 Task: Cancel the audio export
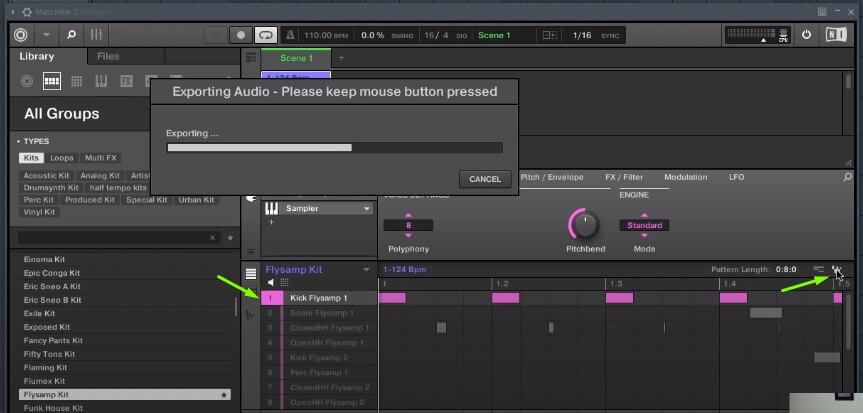[485, 179]
